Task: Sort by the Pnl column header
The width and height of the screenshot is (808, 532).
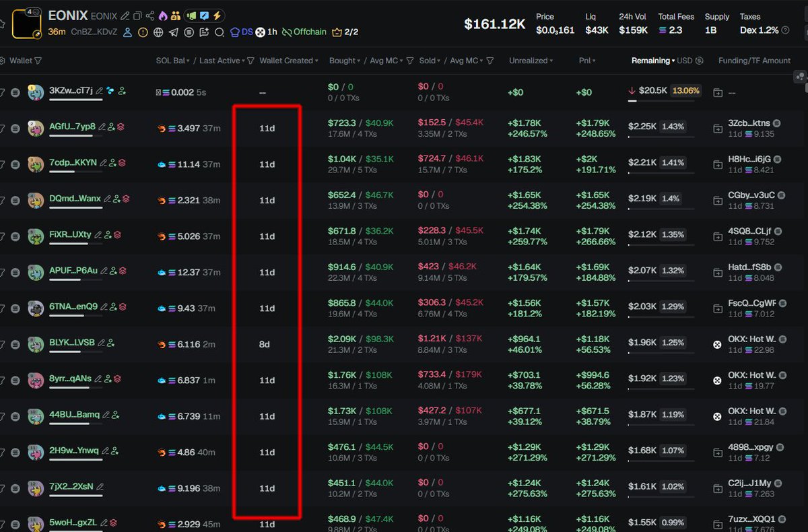Action: point(586,61)
